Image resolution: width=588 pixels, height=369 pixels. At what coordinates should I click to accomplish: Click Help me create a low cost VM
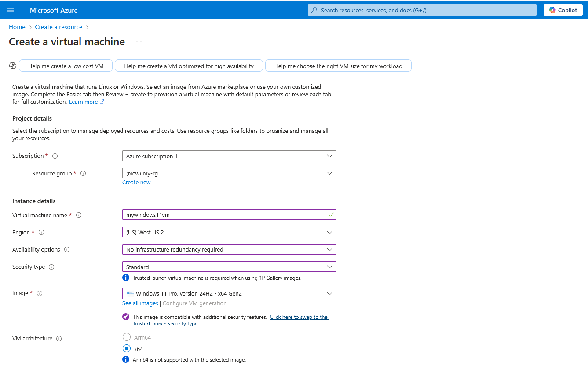(66, 66)
